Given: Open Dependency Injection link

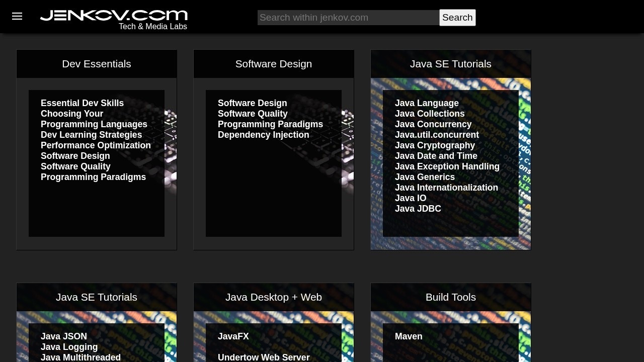Looking at the screenshot, I should click(263, 135).
